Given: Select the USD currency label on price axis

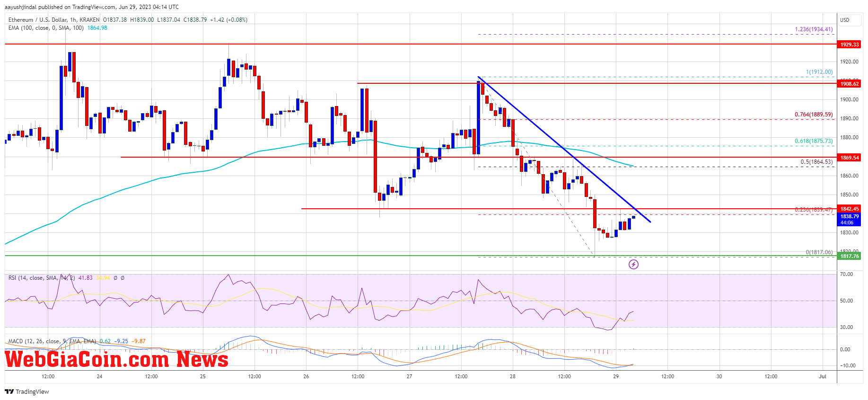Looking at the screenshot, I should click(x=844, y=20).
